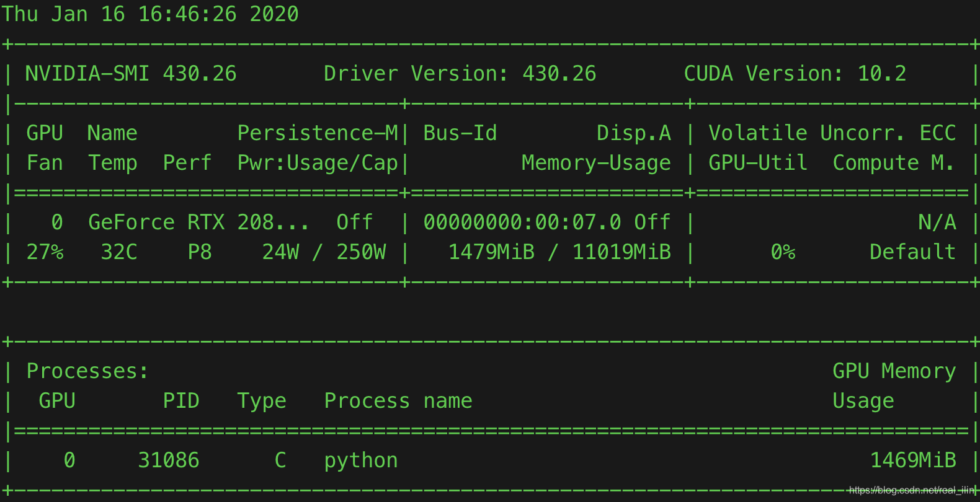
Task: Click the Name column header
Action: click(112, 133)
